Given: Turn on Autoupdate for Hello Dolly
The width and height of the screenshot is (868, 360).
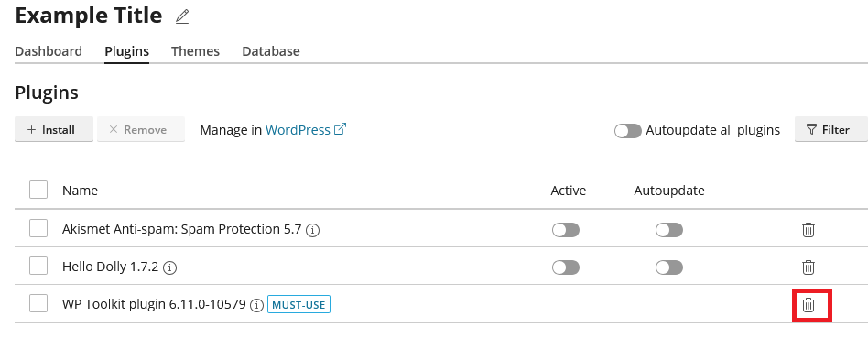Looking at the screenshot, I should coord(669,268).
